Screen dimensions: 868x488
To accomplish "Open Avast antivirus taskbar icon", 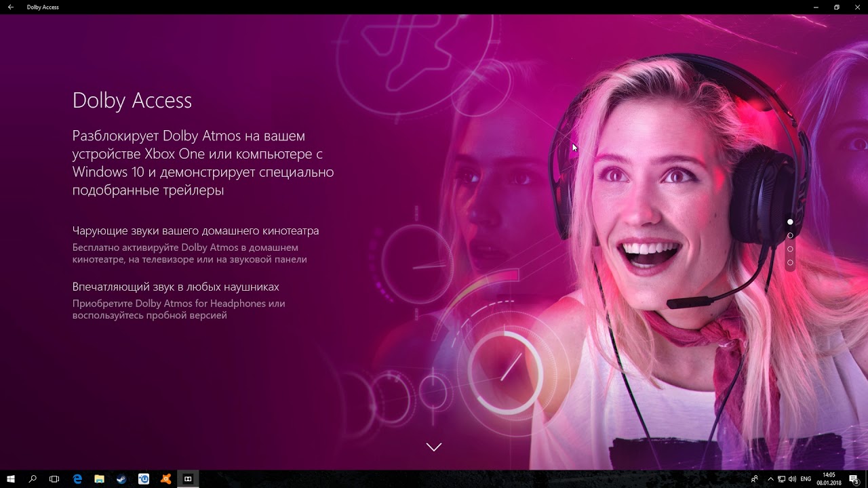I will (x=166, y=479).
